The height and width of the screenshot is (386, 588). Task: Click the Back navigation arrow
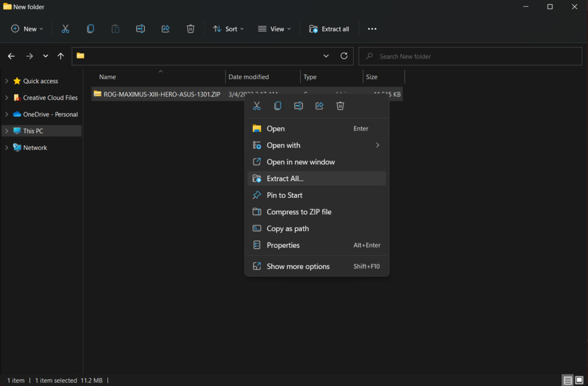11,56
